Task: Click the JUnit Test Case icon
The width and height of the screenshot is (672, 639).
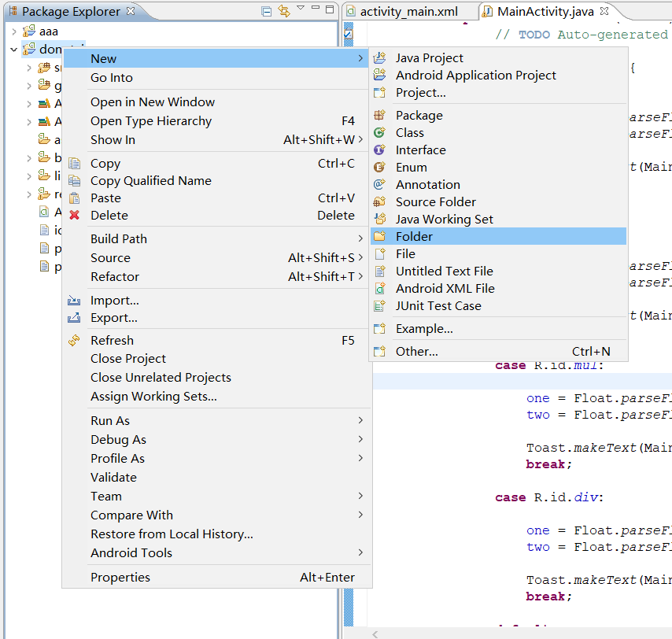Action: (x=380, y=306)
